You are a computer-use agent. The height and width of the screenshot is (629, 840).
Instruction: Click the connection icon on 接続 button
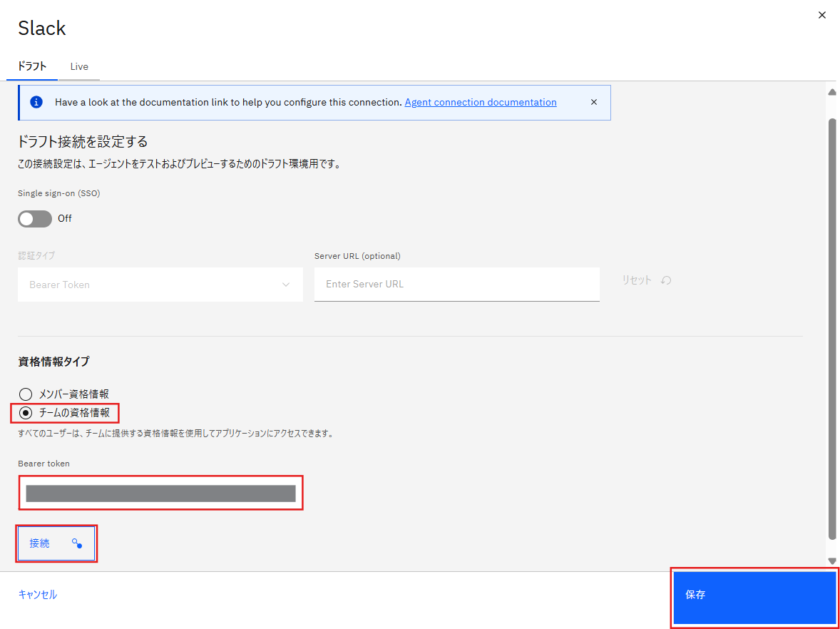(76, 543)
